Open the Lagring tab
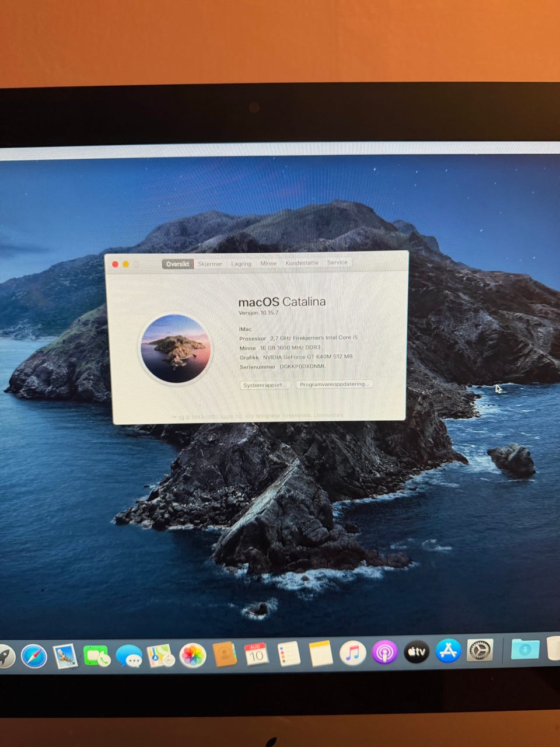 (241, 263)
